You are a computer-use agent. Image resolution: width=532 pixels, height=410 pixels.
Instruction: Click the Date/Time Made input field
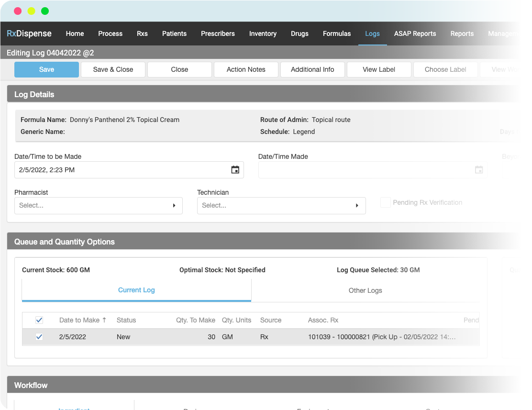click(x=373, y=170)
